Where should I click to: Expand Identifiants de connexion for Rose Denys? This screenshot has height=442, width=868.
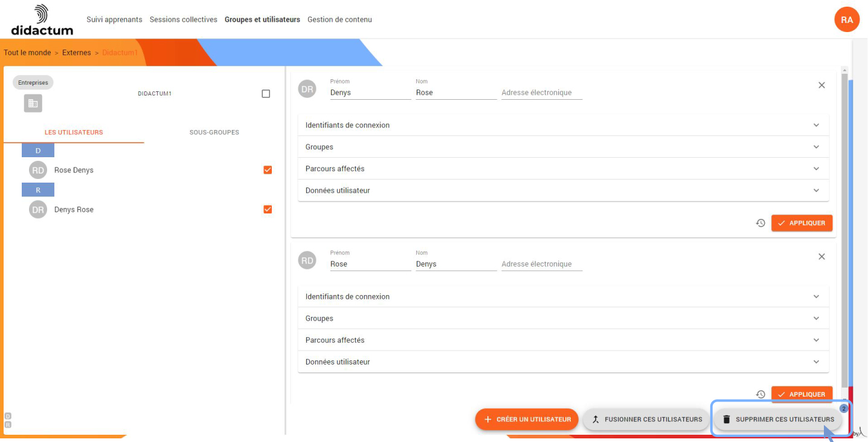pos(563,297)
